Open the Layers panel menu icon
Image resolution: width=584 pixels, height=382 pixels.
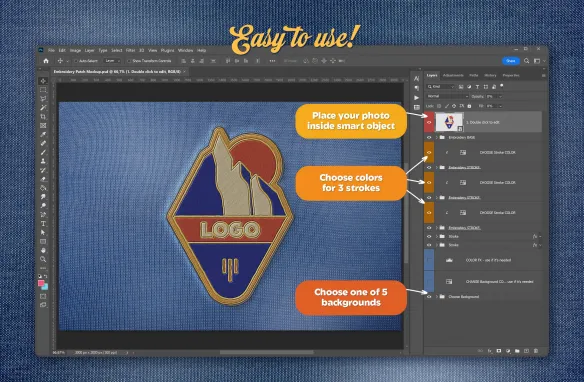coord(543,76)
